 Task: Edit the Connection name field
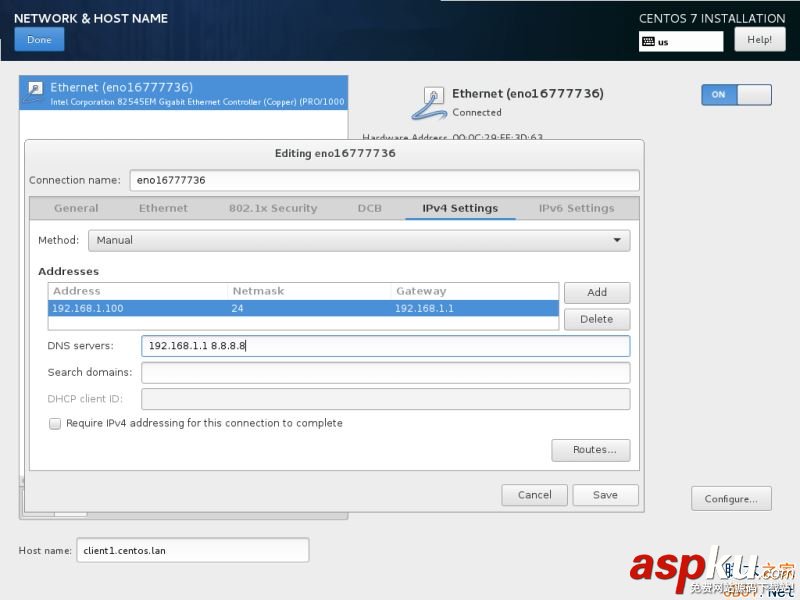pos(384,180)
